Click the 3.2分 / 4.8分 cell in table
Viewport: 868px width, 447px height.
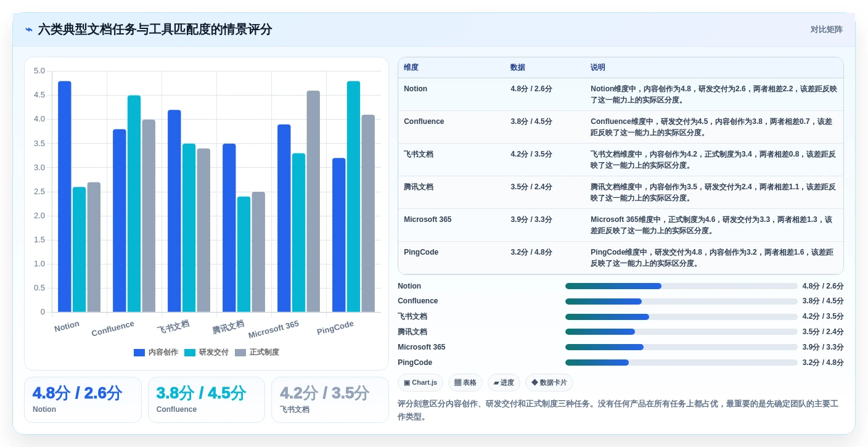pyautogui.click(x=531, y=252)
